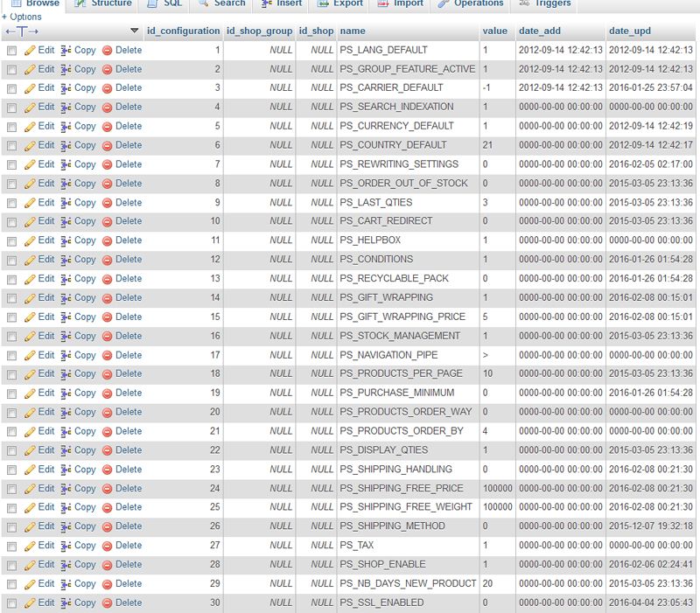Copy the PS_CURRENCY_DEFAULT row
The image size is (700, 613).
[84, 126]
